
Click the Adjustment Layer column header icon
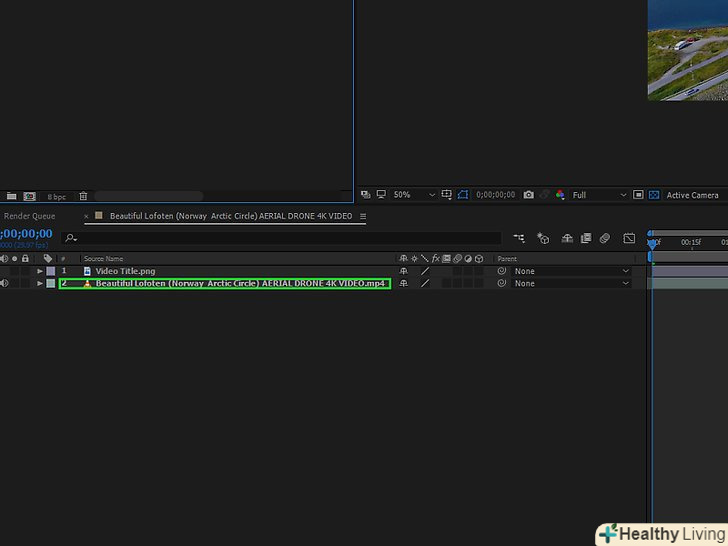(468, 259)
